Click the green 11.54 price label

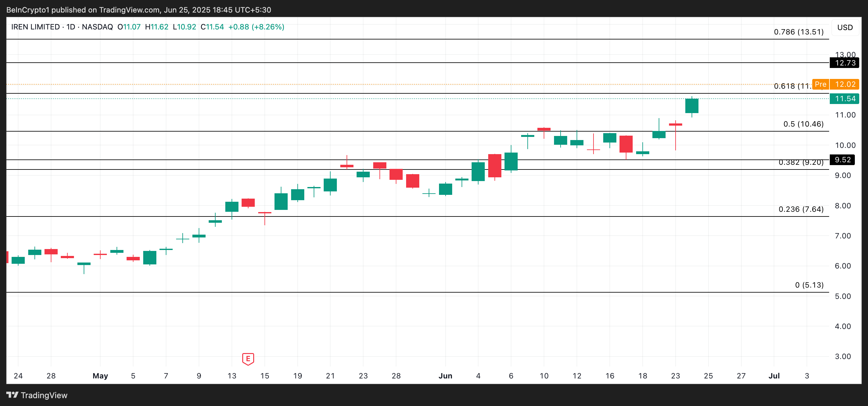[845, 99]
